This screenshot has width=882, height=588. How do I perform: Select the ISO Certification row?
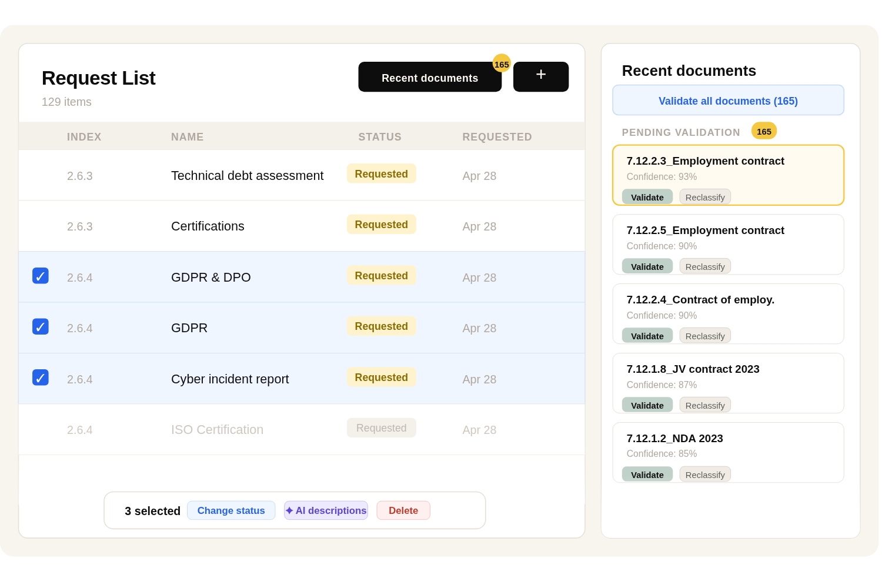302,429
